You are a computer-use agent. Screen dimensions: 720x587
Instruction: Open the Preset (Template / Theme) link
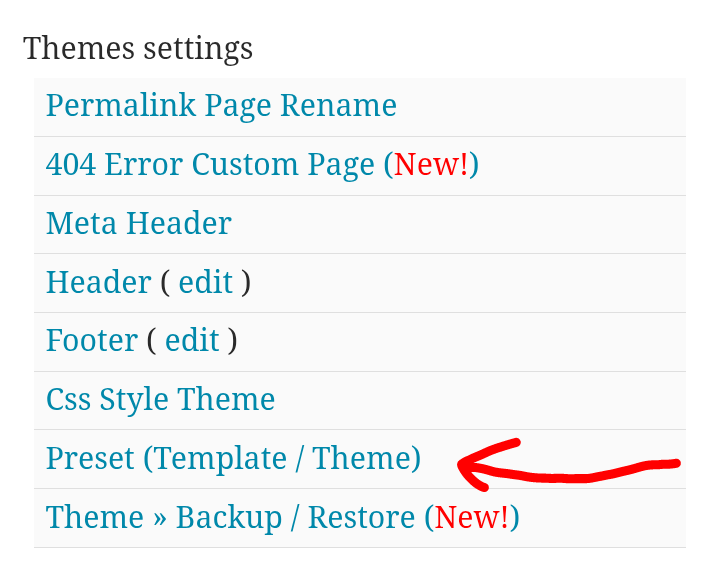233,459
